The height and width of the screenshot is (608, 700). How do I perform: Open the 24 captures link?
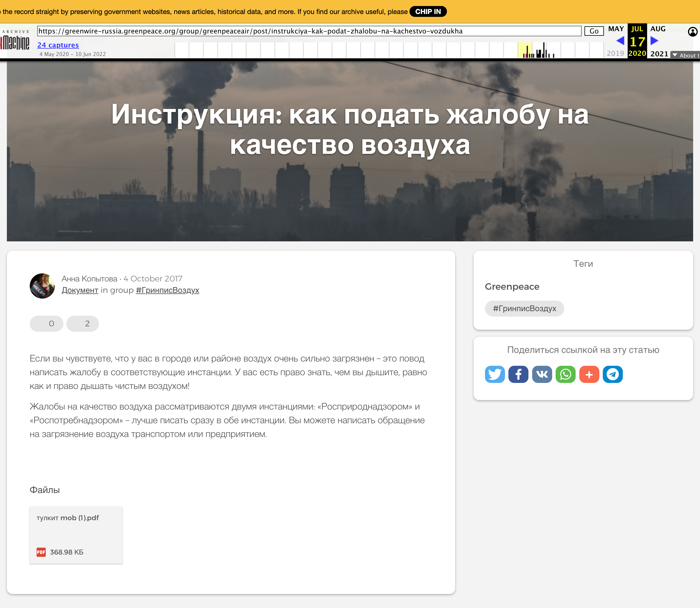58,45
